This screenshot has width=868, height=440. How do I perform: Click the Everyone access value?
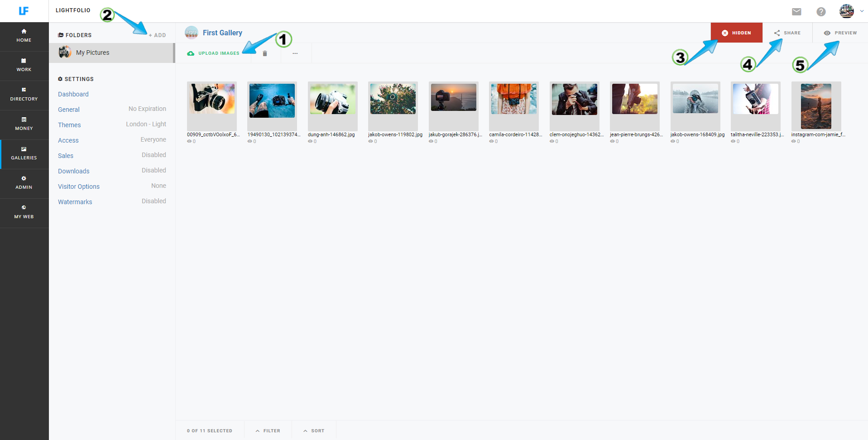(x=153, y=139)
